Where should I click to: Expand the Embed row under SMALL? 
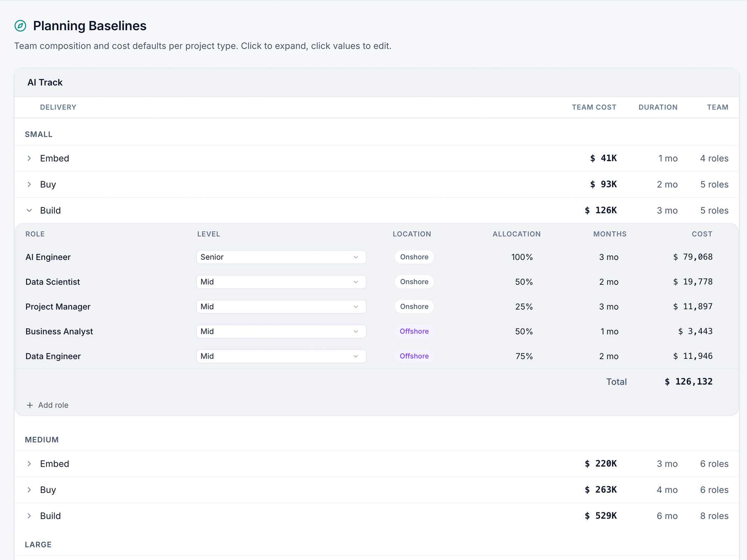pos(29,158)
